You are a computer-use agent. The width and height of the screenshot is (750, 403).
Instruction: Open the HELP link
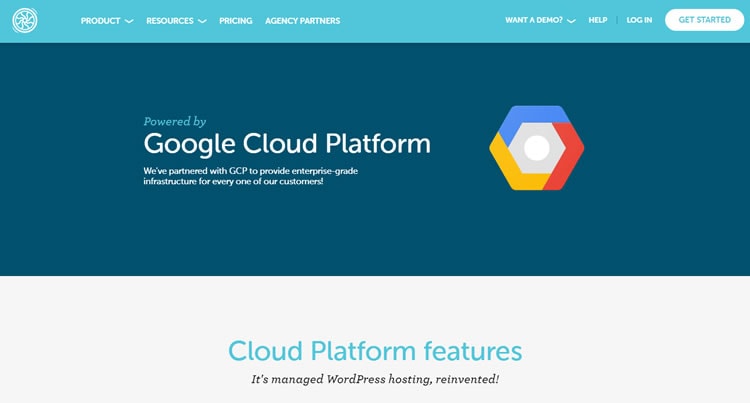597,20
